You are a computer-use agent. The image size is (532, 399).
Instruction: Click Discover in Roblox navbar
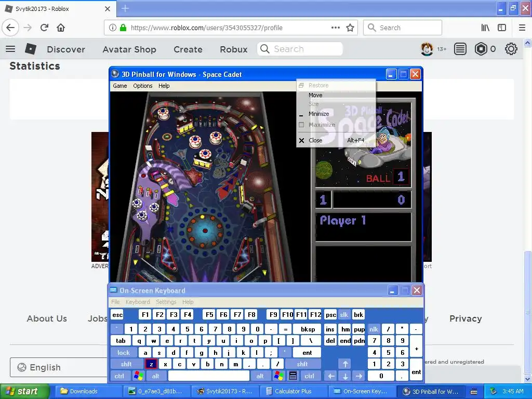[66, 49]
